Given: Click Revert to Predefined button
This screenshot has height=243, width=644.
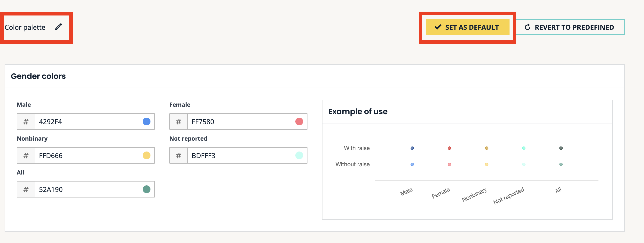Looking at the screenshot, I should coord(570,27).
